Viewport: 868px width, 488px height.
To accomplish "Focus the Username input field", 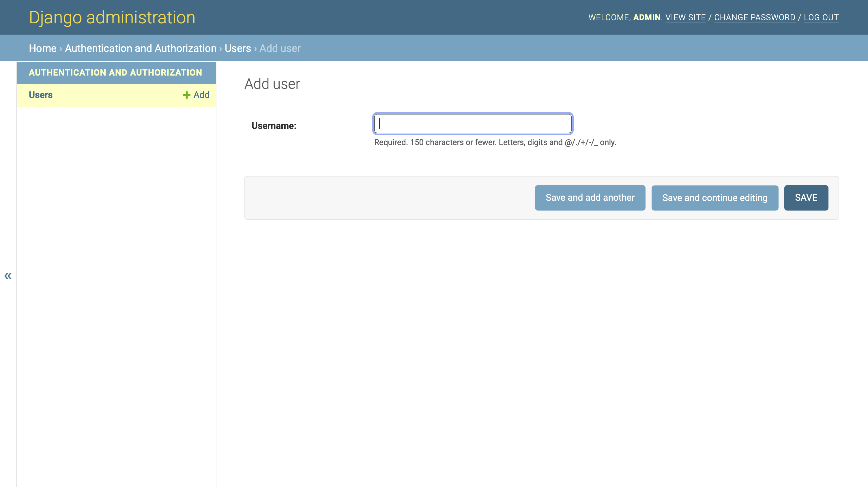I will click(472, 124).
